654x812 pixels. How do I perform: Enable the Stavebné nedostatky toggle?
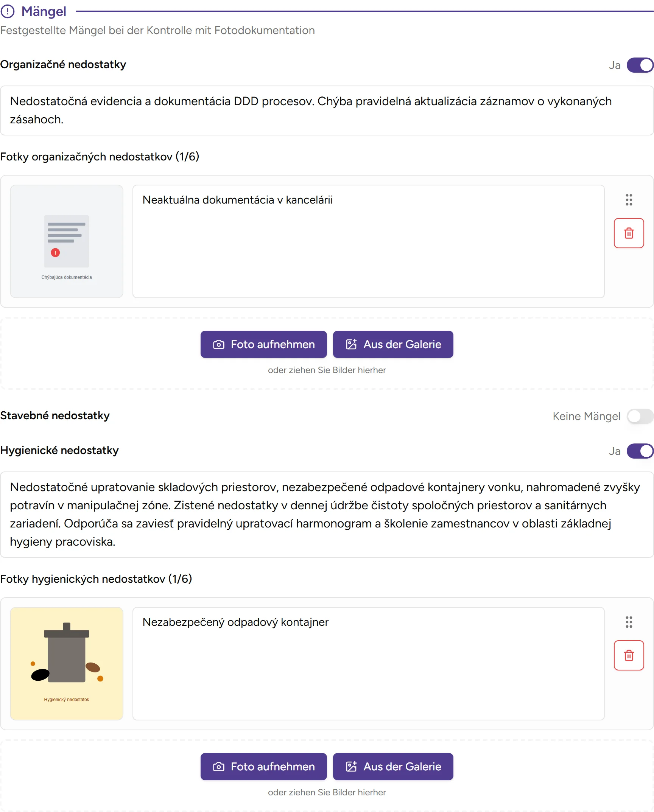click(640, 416)
